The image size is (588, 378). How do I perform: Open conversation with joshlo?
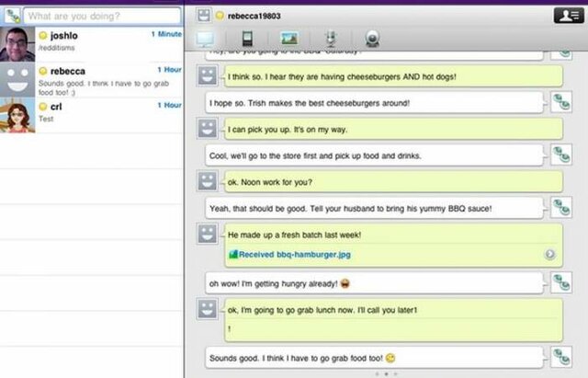[92, 44]
